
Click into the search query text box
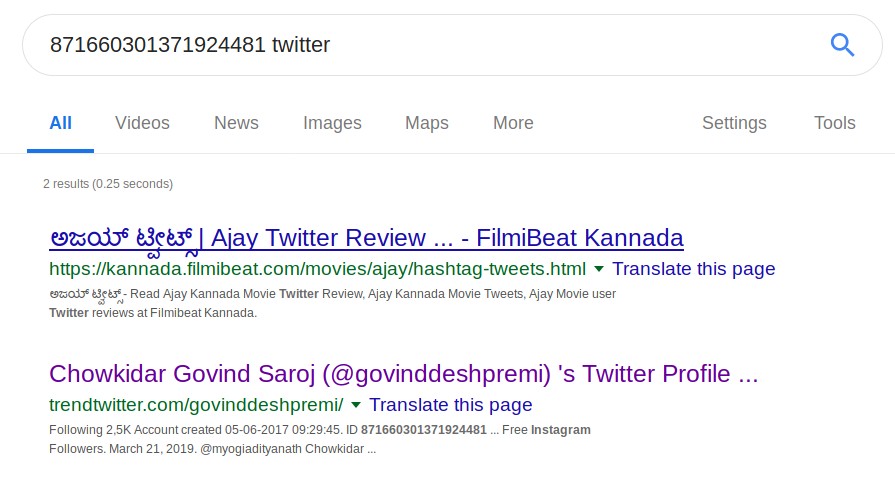(x=420, y=45)
